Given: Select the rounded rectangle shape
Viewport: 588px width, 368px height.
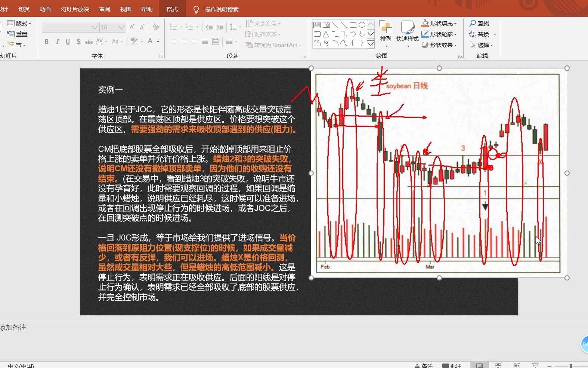Looking at the screenshot, I should pyautogui.click(x=317, y=34).
